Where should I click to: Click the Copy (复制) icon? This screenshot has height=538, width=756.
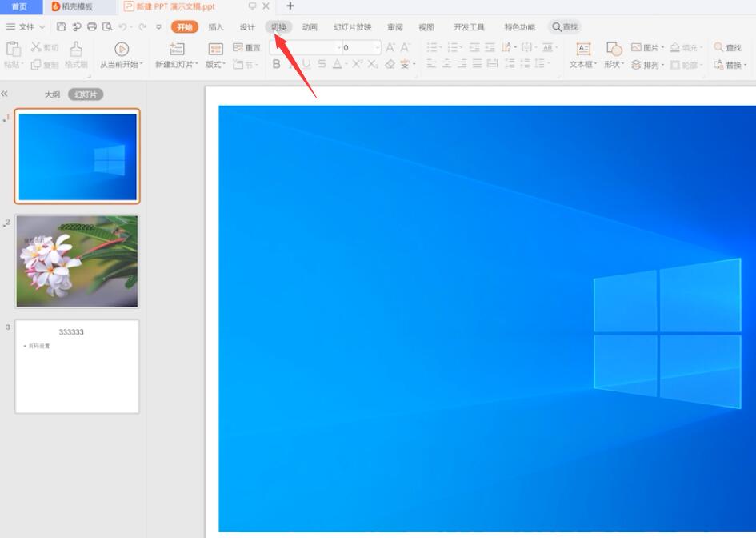36,64
